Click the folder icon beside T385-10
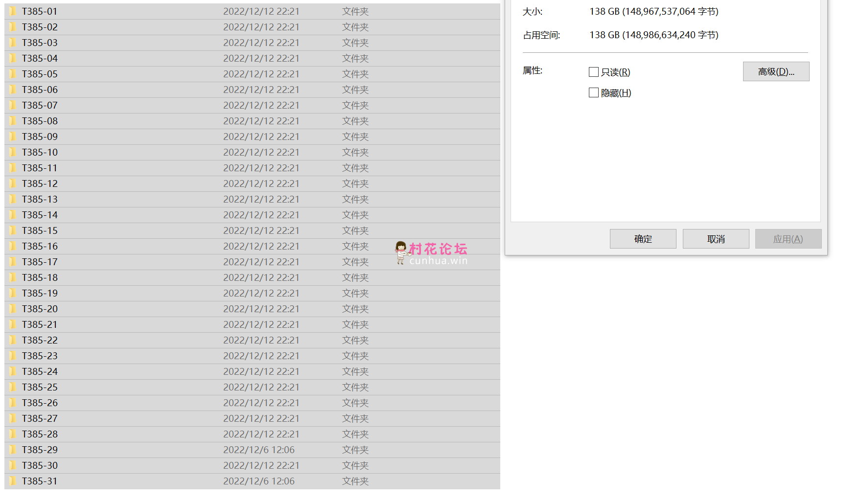 pyautogui.click(x=13, y=152)
